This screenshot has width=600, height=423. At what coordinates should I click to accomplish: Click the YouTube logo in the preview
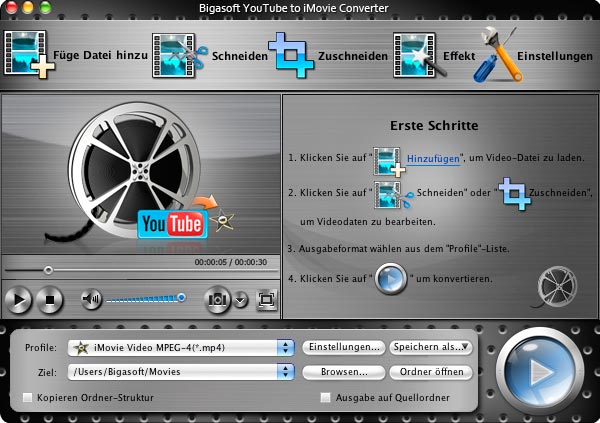click(173, 224)
